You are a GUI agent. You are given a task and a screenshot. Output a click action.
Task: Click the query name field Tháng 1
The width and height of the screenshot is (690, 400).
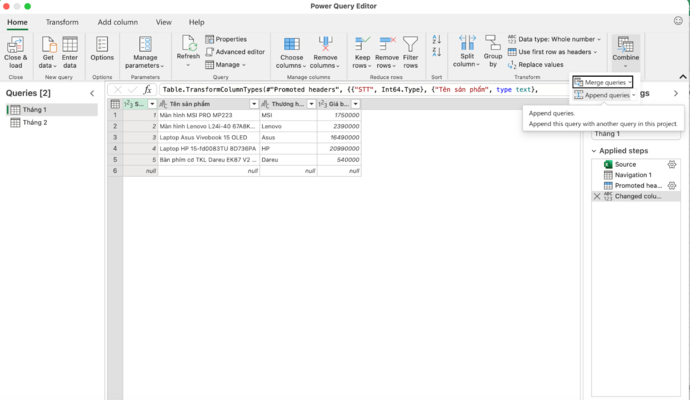click(x=636, y=134)
